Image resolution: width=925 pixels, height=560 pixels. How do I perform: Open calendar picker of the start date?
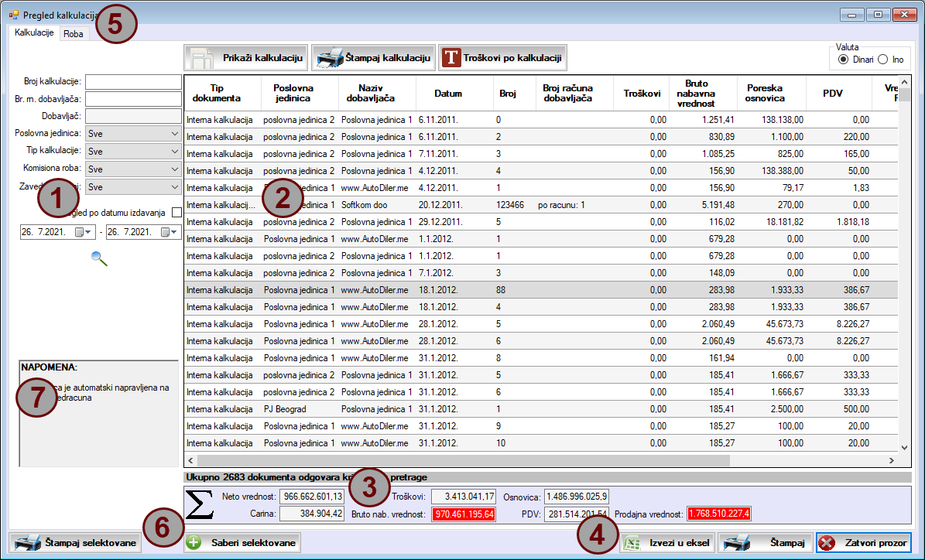coord(83,232)
